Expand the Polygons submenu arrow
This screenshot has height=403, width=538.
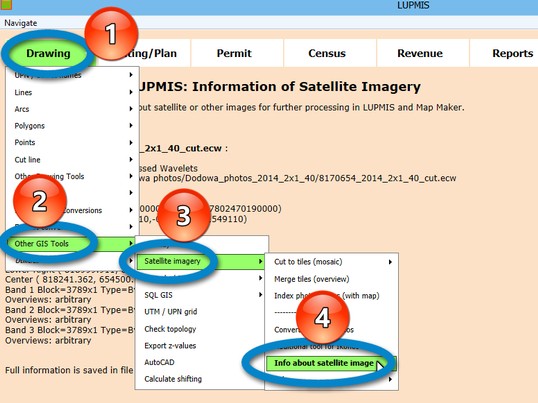pyautogui.click(x=131, y=126)
